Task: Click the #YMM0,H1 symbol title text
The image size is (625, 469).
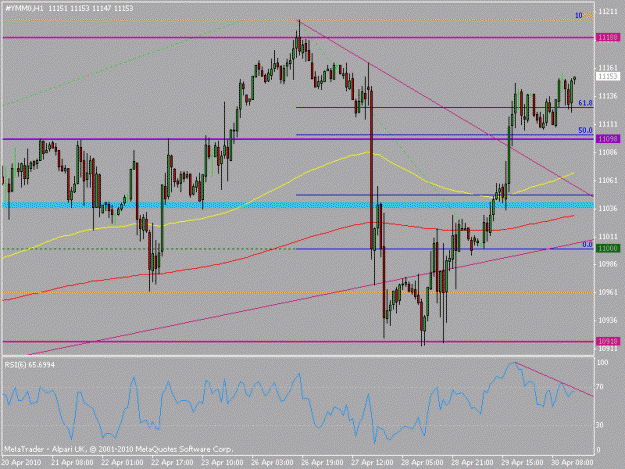Action: [x=25, y=8]
